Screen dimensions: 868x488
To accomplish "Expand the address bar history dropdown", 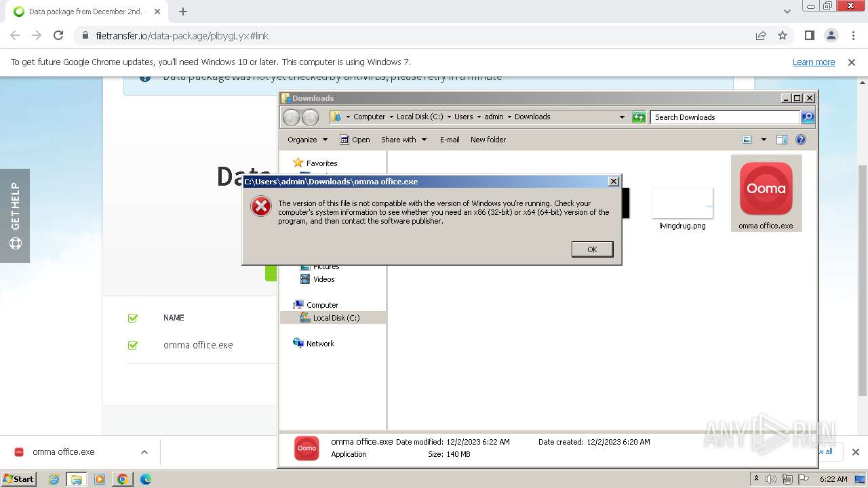I will (x=622, y=117).
